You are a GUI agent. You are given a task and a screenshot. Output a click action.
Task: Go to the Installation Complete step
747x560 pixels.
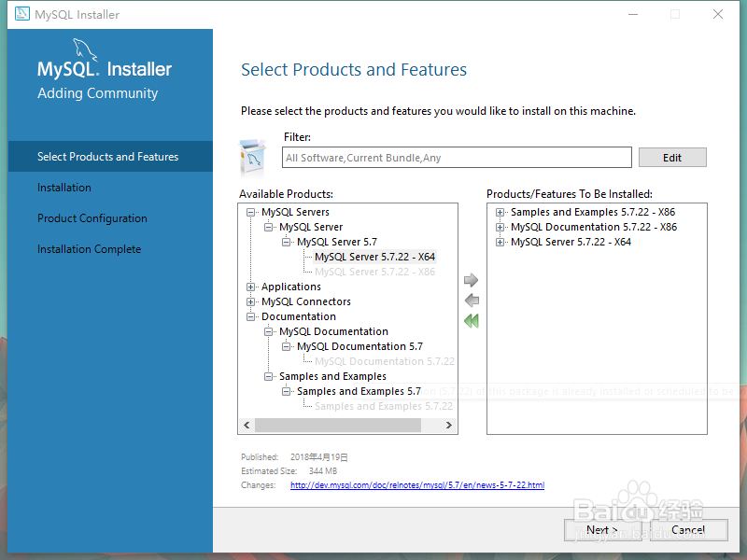(x=89, y=249)
